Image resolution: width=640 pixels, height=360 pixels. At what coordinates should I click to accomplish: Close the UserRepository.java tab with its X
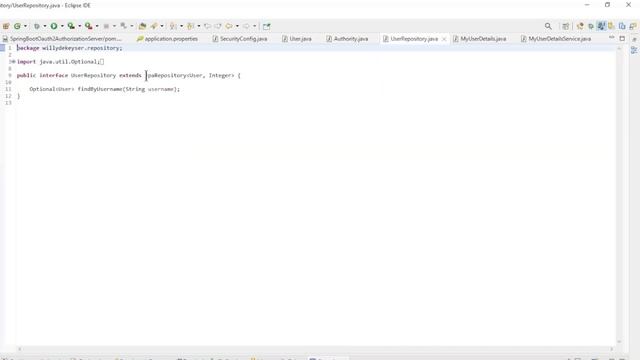444,39
